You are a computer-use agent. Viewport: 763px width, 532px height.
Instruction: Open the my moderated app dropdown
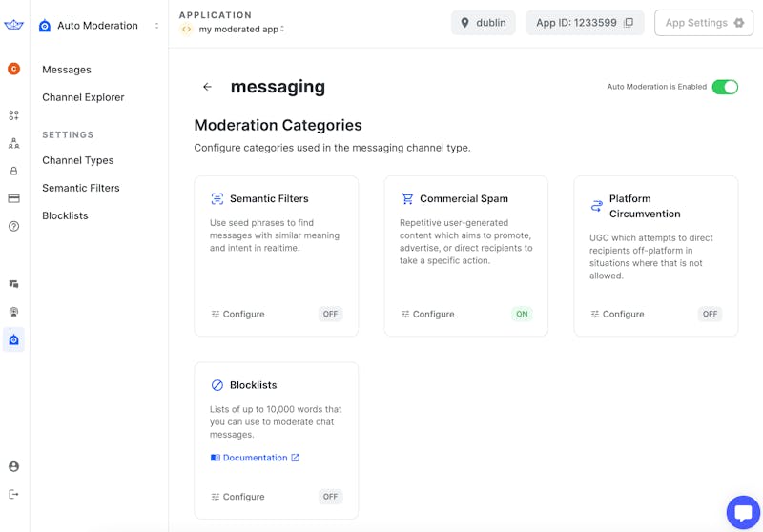[241, 30]
